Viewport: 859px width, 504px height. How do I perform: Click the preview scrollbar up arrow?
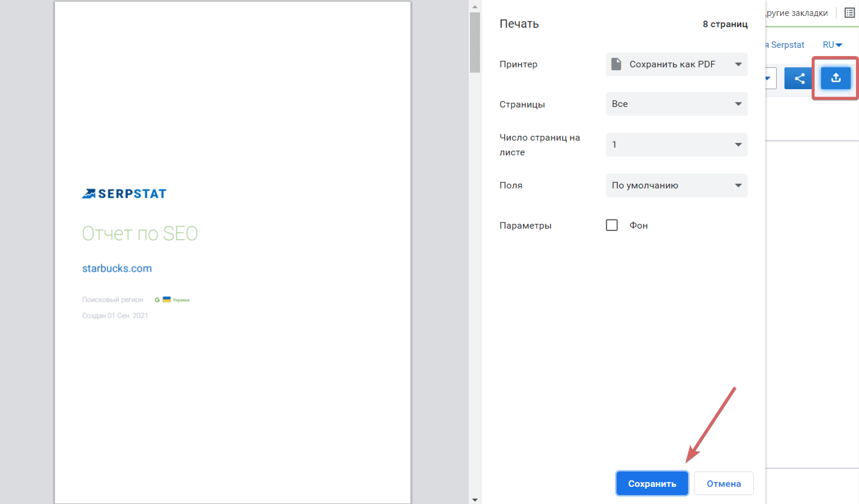pyautogui.click(x=475, y=6)
